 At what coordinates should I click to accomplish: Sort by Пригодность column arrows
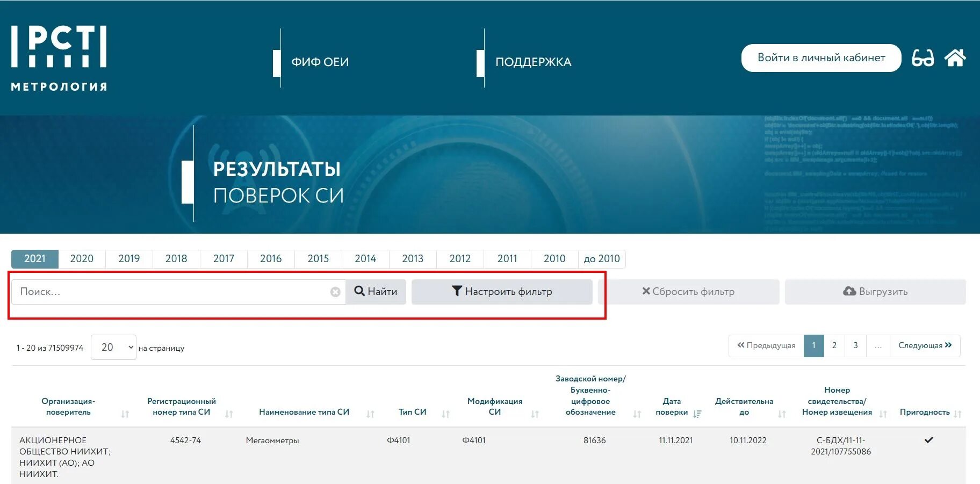point(957,414)
